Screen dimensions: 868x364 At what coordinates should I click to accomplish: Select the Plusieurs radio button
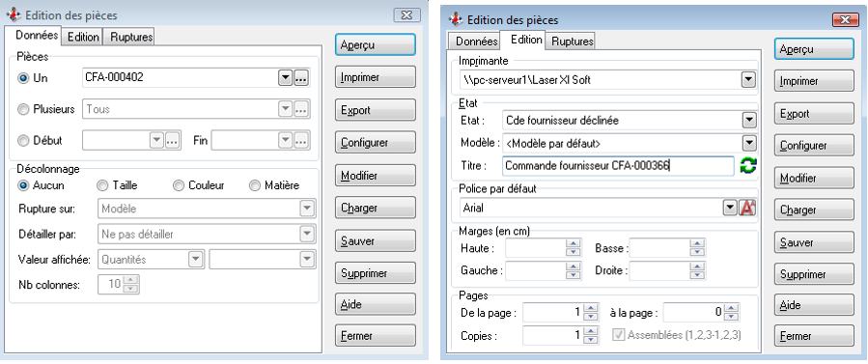pyautogui.click(x=23, y=109)
